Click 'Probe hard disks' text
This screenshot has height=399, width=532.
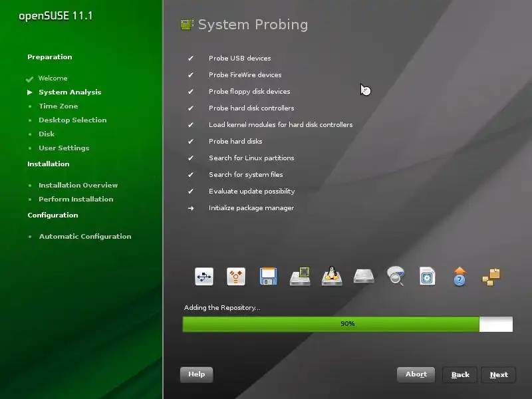(235, 142)
